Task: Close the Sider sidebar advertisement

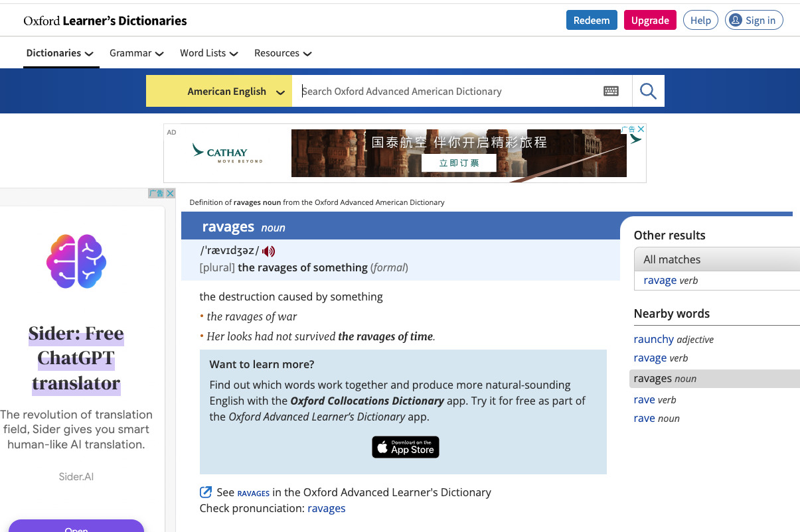Action: [170, 193]
